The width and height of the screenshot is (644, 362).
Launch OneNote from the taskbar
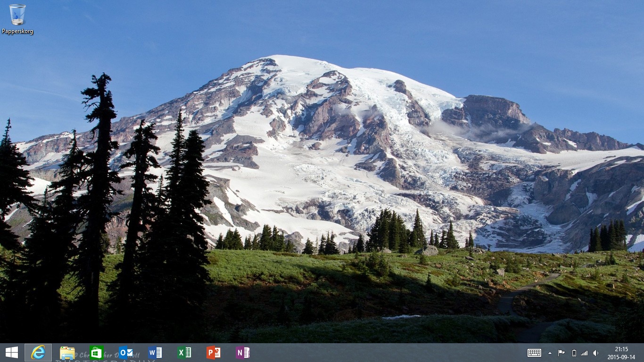coord(243,353)
